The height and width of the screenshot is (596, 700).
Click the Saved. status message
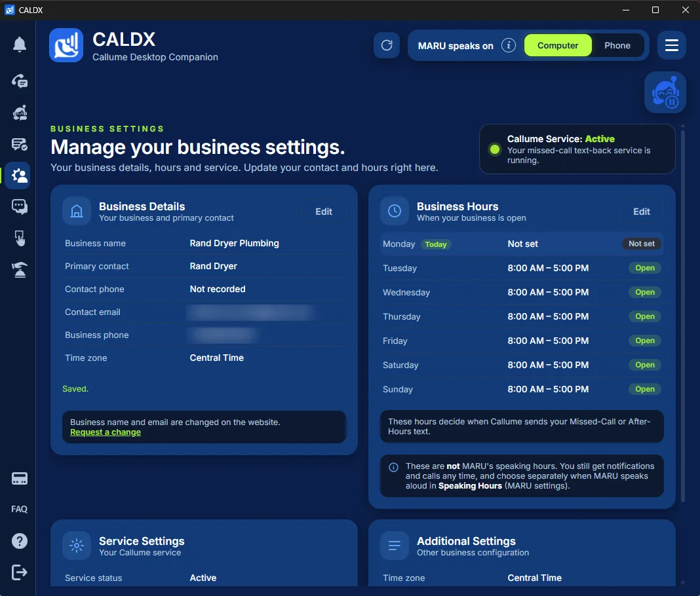coord(75,388)
